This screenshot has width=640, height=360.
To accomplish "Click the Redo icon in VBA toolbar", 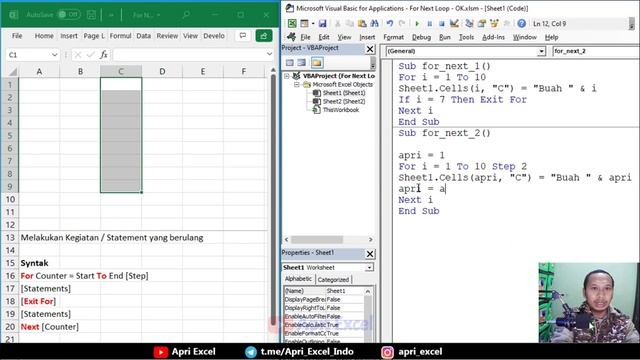I will tap(402, 24).
